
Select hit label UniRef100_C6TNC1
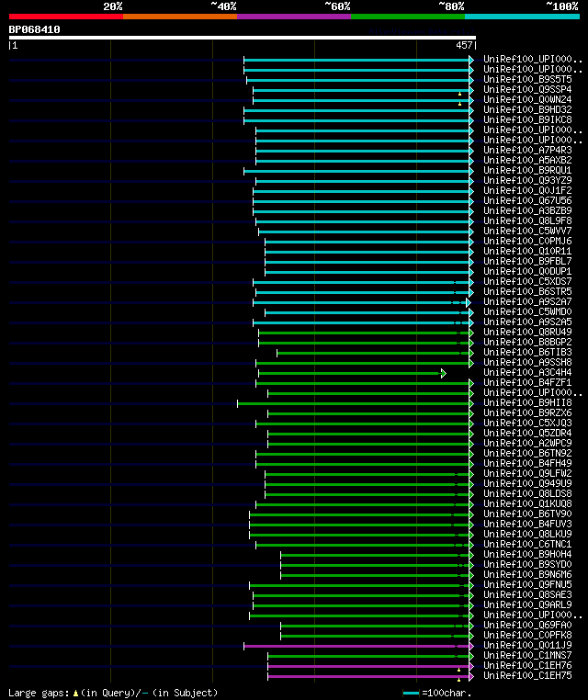pos(527,544)
